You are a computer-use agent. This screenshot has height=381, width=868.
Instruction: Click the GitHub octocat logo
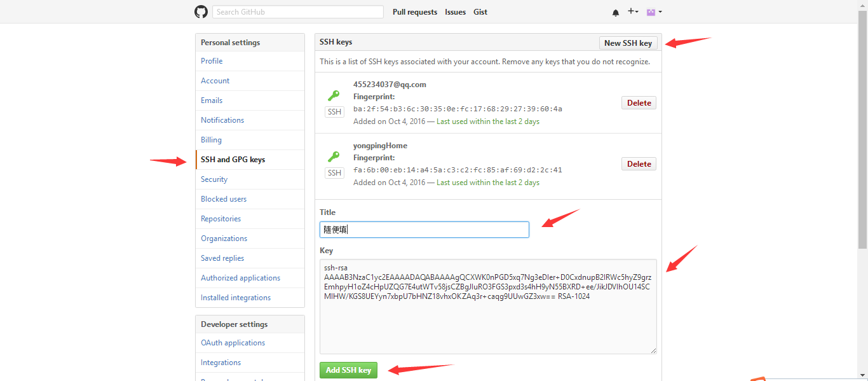201,12
